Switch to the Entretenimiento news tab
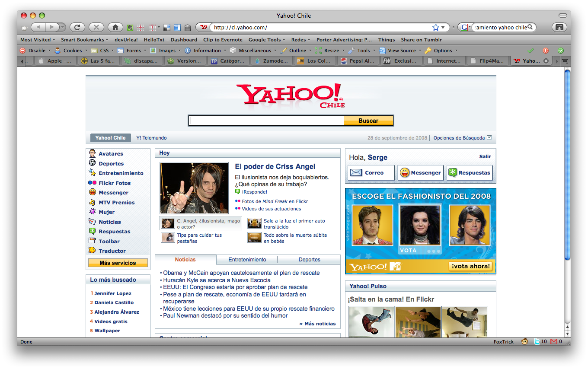Screen dimensions: 588x369 tap(247, 260)
